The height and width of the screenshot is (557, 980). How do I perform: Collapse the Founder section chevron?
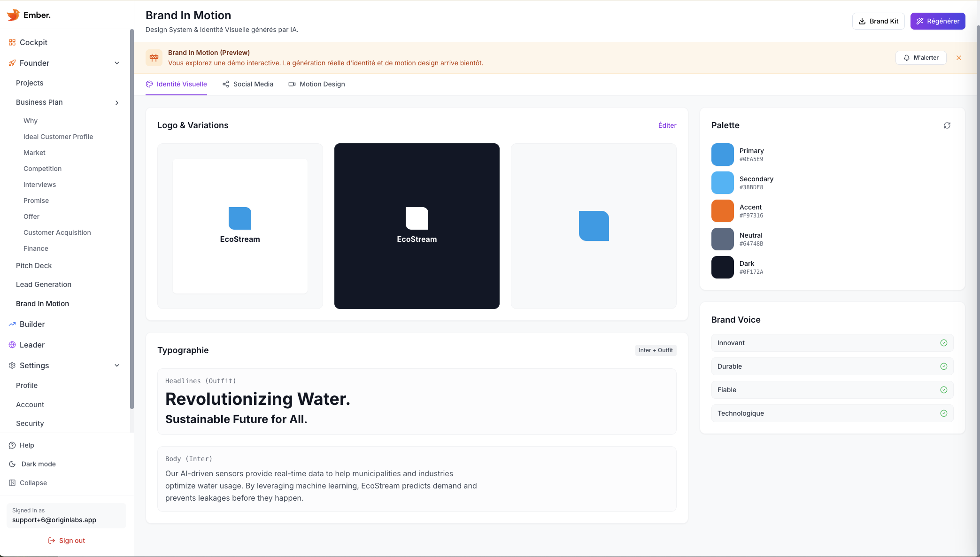pyautogui.click(x=117, y=63)
